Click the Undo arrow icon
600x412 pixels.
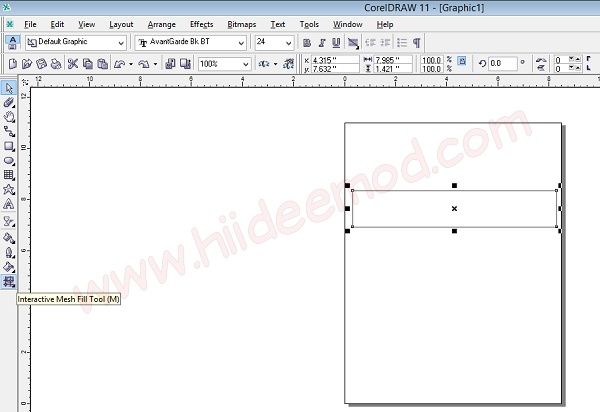119,64
